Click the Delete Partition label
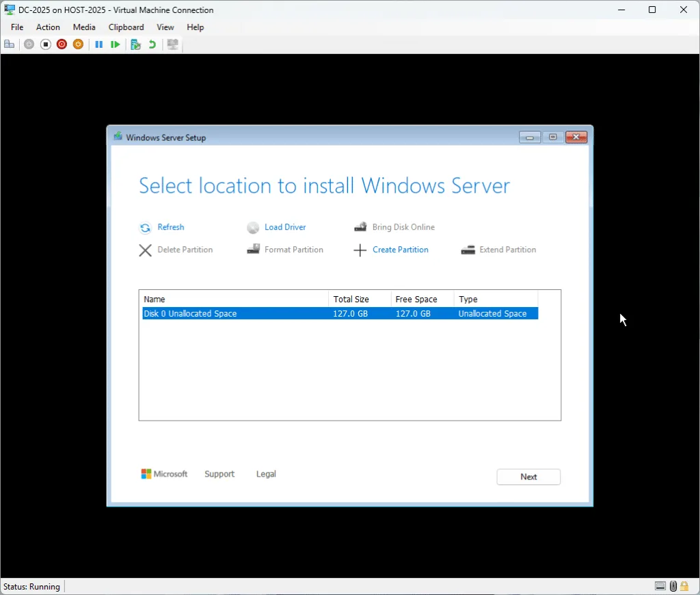Viewport: 700px width, 595px height. (x=185, y=250)
